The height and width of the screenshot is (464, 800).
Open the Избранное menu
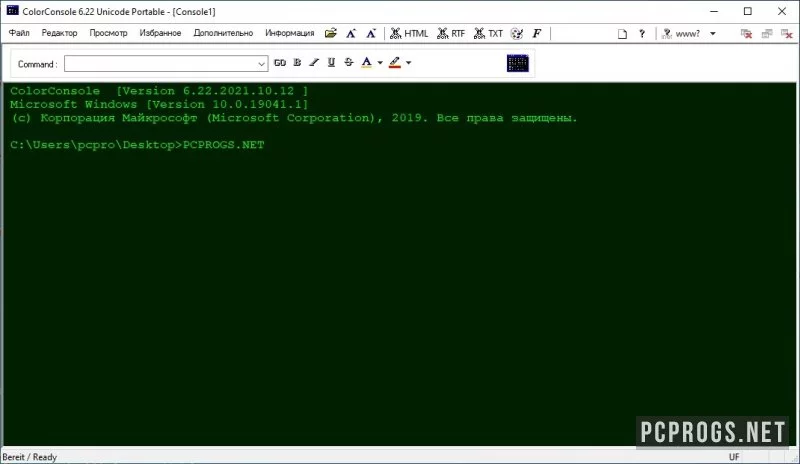[160, 33]
